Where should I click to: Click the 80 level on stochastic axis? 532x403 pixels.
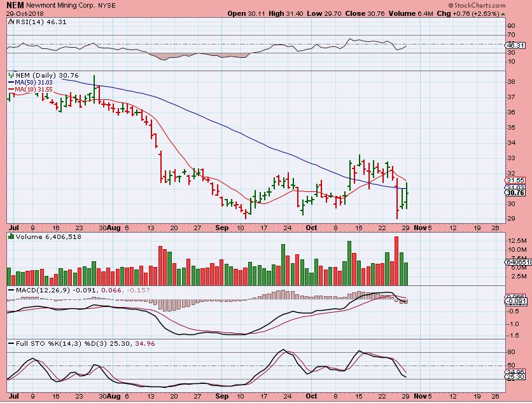click(x=511, y=352)
